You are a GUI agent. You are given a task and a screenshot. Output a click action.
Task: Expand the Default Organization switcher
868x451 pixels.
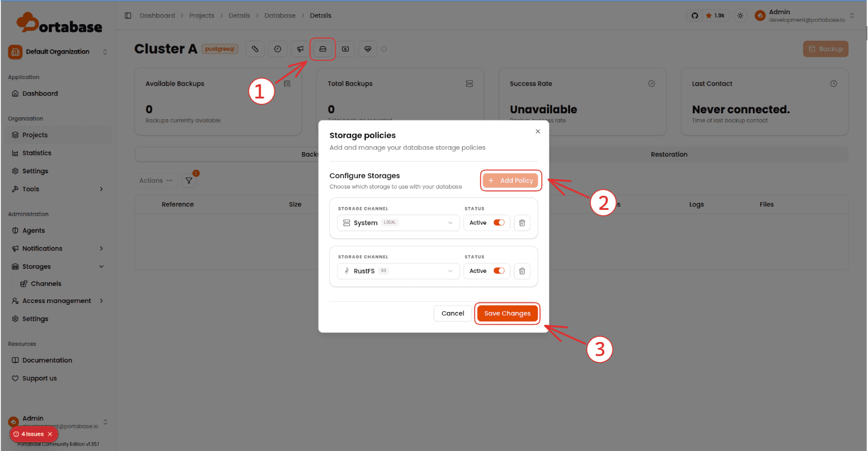(x=58, y=52)
